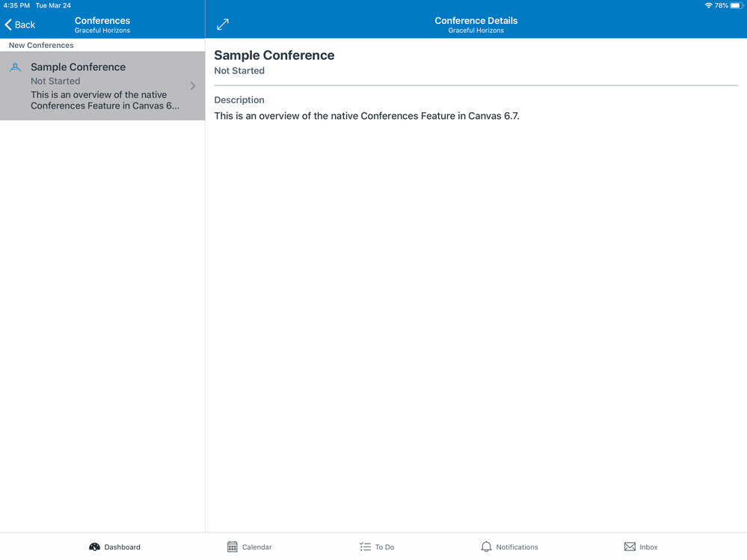Open the Notifications bell icon
747x560 pixels.
486,547
